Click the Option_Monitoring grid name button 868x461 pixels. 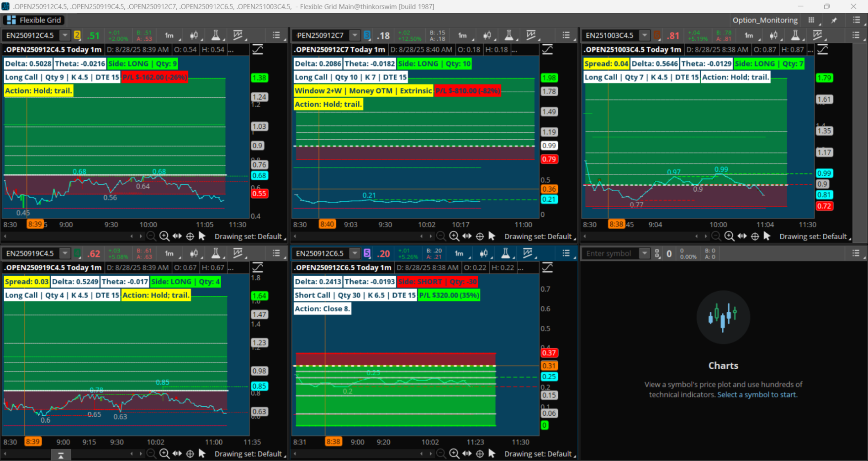pyautogui.click(x=765, y=20)
